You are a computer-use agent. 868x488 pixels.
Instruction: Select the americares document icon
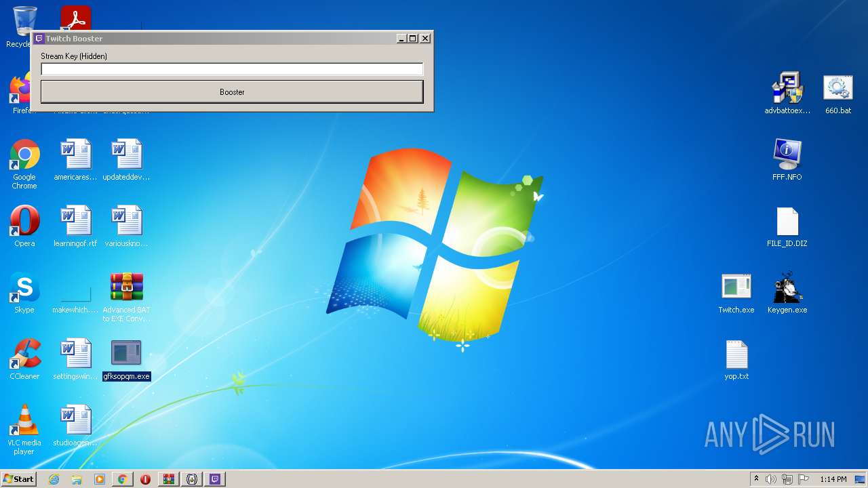[75, 161]
